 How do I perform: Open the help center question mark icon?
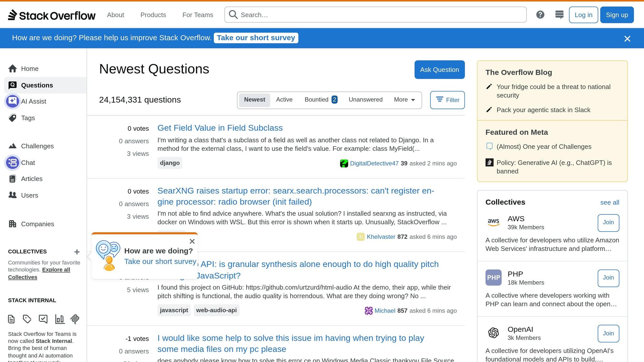(540, 15)
